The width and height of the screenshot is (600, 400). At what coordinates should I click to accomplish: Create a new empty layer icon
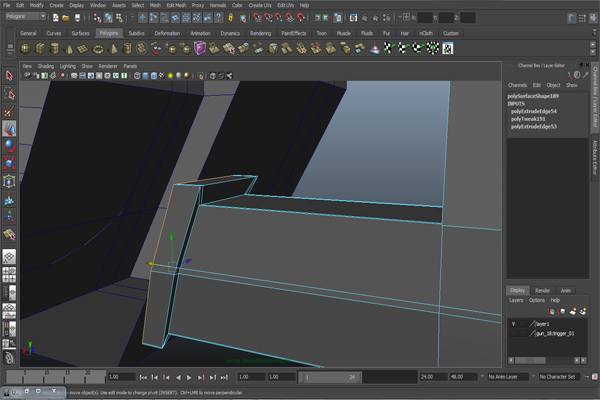(573, 312)
